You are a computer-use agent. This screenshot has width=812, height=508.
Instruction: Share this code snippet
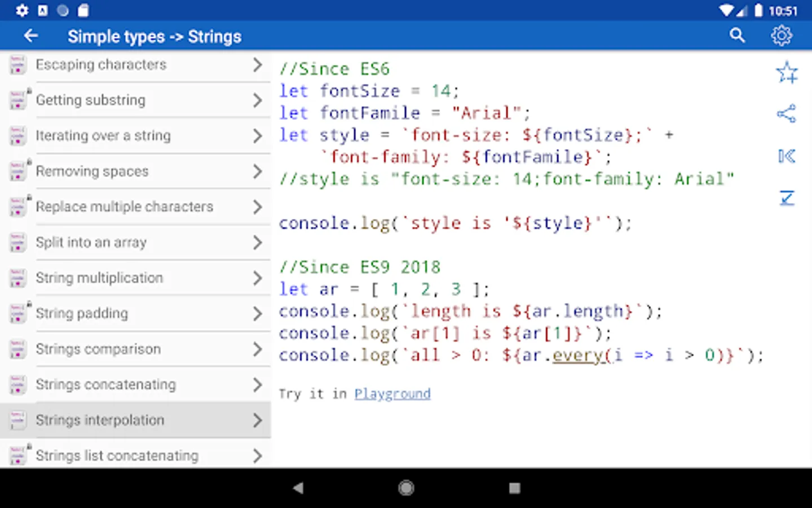pyautogui.click(x=787, y=113)
